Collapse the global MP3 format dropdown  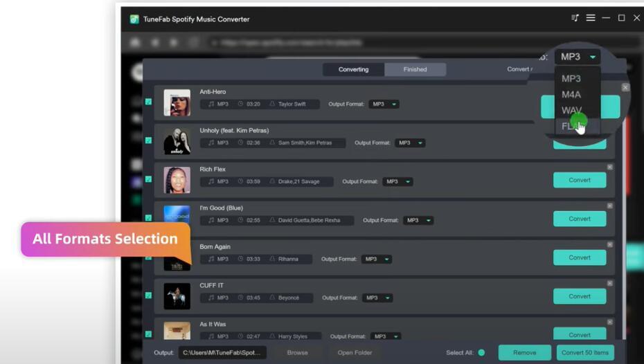click(578, 57)
